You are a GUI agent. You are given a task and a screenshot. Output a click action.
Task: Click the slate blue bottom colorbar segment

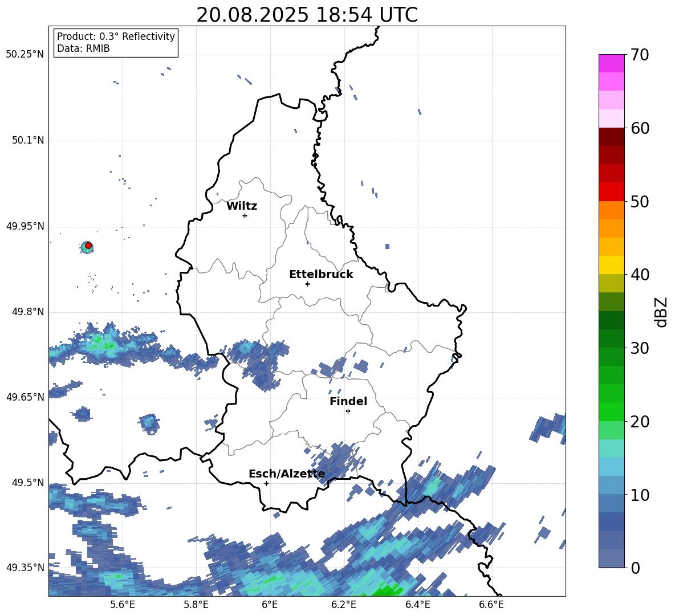[611, 558]
